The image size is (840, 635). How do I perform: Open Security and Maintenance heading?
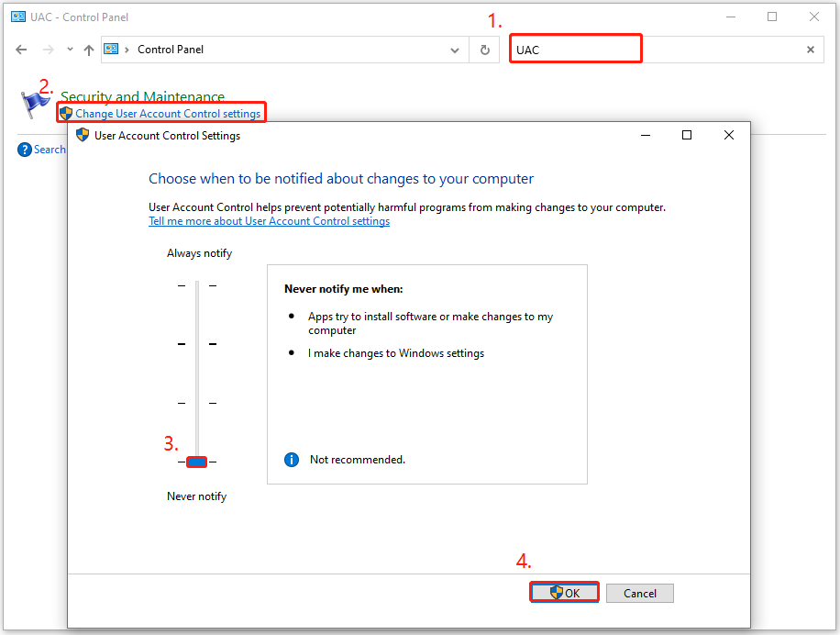click(142, 96)
